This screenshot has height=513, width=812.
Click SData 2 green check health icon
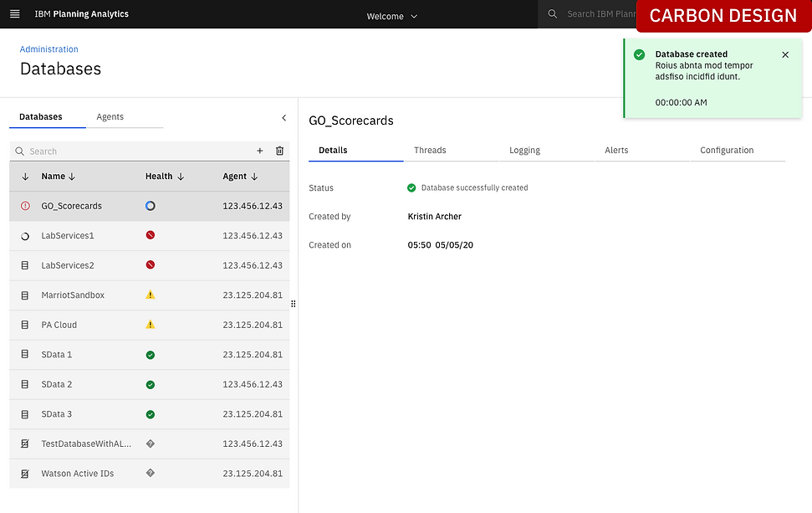pyautogui.click(x=151, y=384)
